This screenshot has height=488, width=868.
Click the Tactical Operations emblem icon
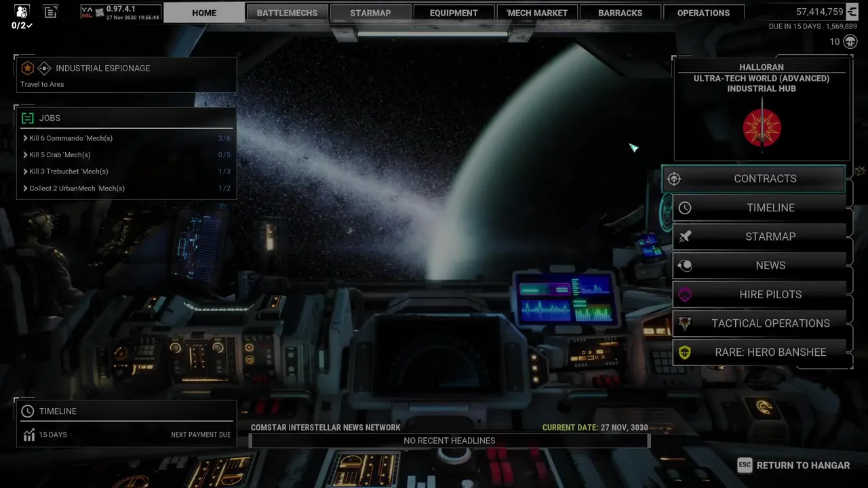[x=685, y=323]
